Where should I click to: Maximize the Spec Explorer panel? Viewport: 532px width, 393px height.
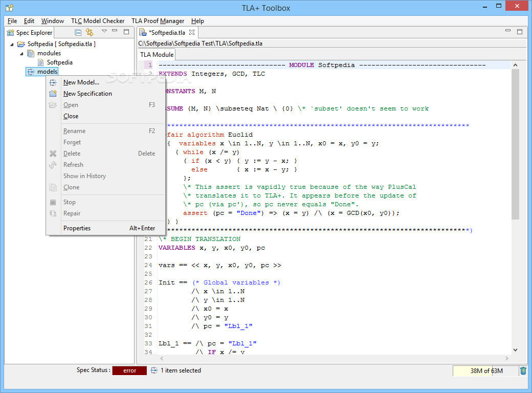(126, 32)
